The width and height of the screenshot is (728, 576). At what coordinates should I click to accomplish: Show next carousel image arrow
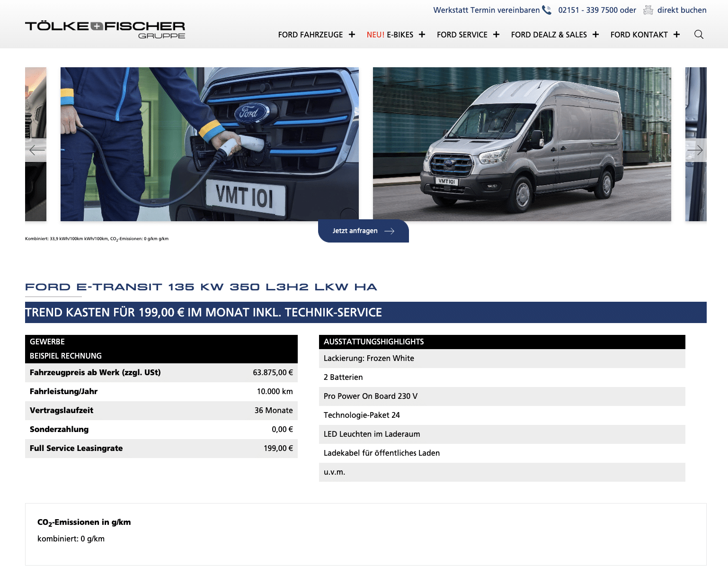(695, 150)
